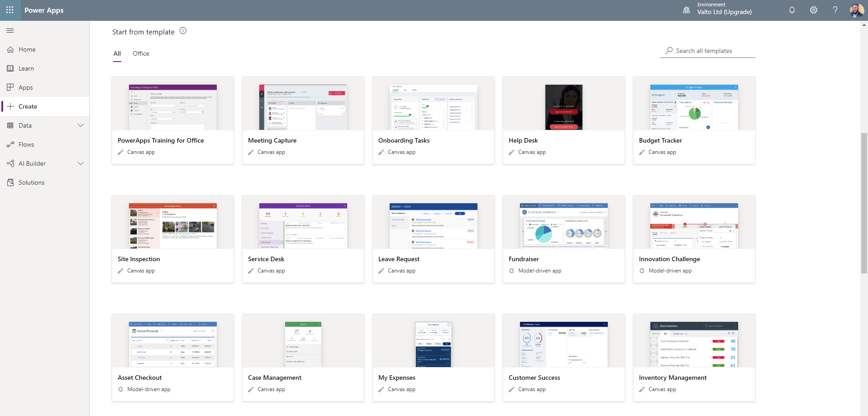
Task: Select the Meeting Capture template thumbnail
Action: point(303,107)
